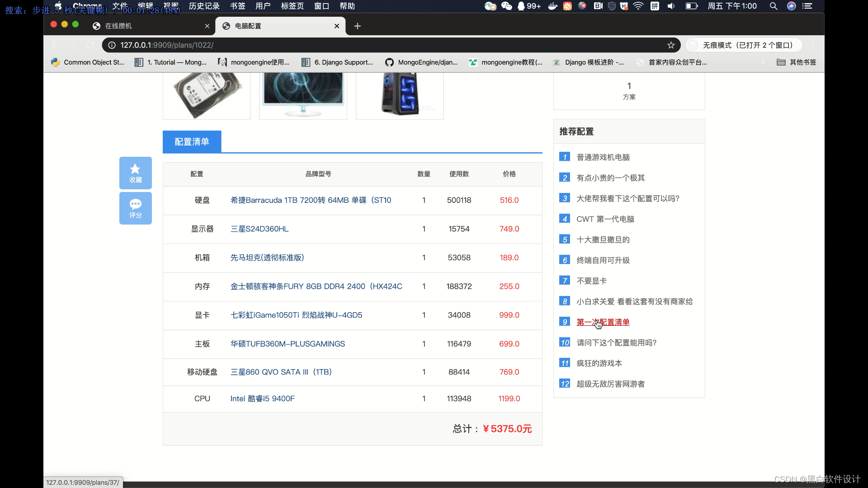The width and height of the screenshot is (868, 488).
Task: Open Intel 酷睿i5 9400F CPU link
Action: 262,399
